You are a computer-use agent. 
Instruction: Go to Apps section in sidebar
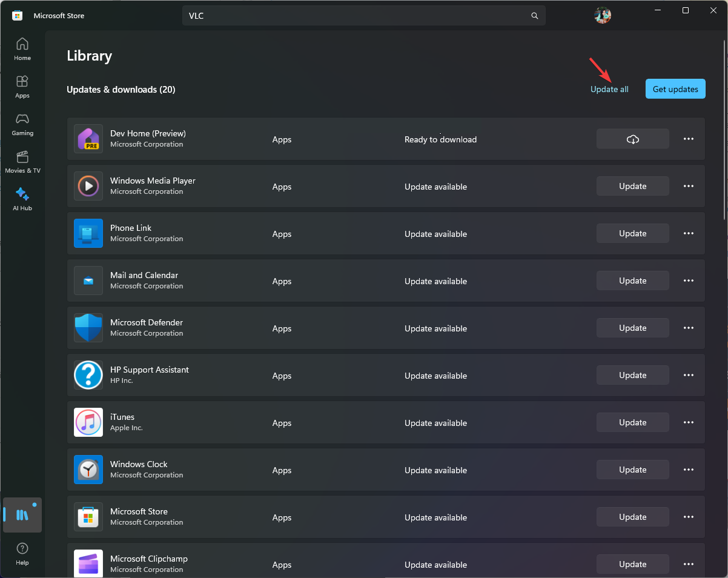click(22, 87)
